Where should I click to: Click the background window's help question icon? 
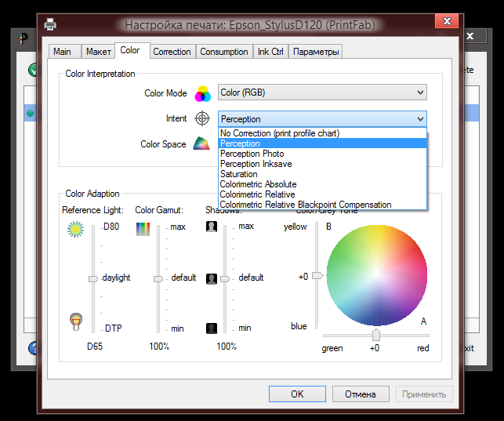click(33, 348)
